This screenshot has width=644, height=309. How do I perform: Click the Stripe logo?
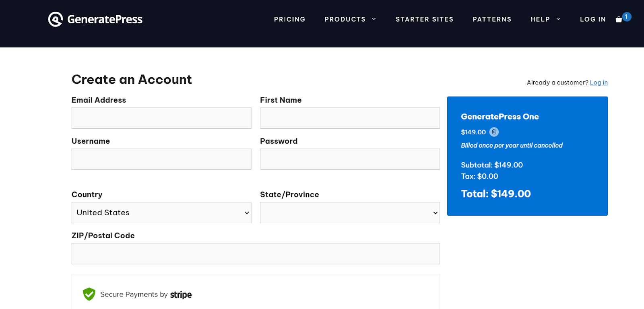(181, 295)
